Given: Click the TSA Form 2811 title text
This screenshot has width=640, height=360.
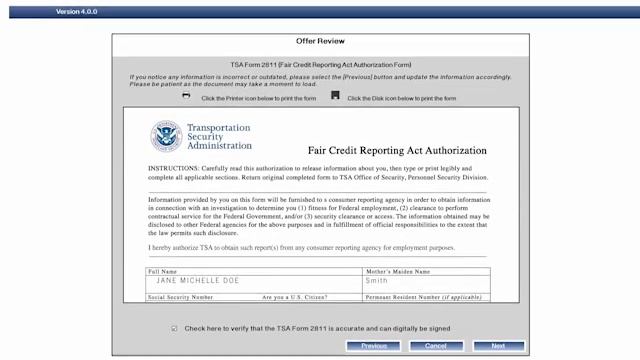Looking at the screenshot, I should pyautogui.click(x=321, y=65).
